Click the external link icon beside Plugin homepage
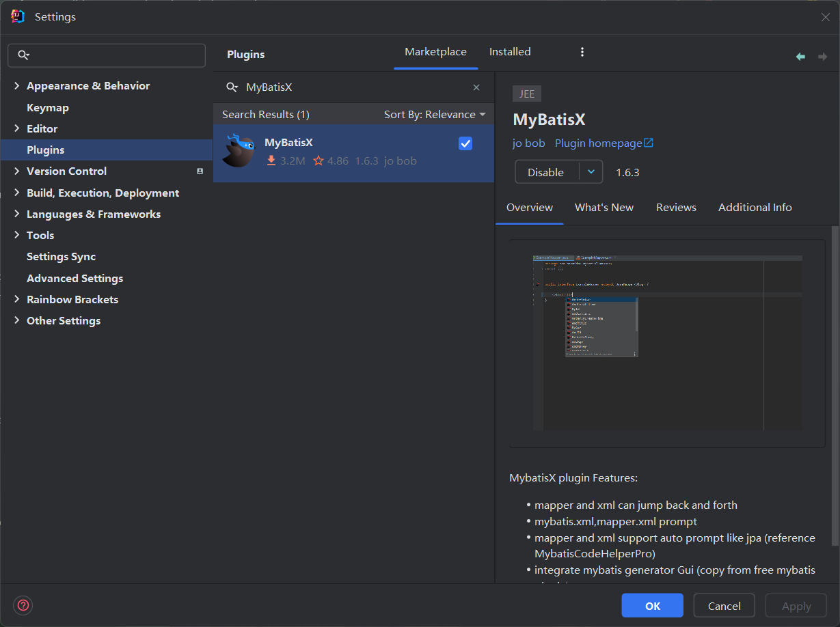Image resolution: width=840 pixels, height=627 pixels. [x=649, y=143]
